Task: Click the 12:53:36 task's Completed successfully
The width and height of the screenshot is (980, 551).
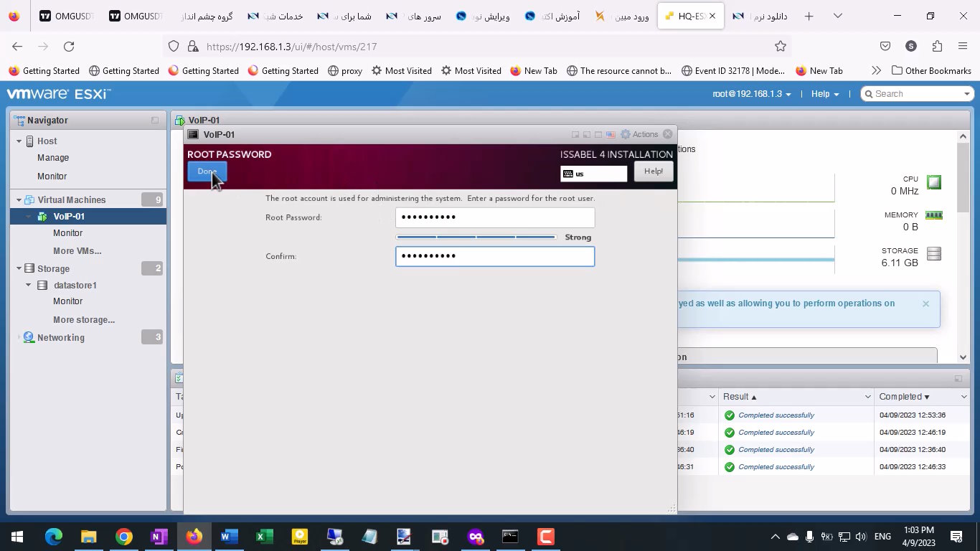Action: (776, 415)
